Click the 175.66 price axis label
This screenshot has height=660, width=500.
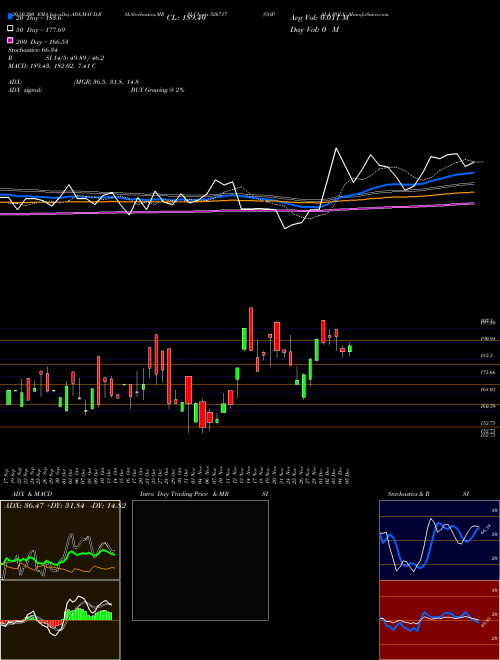point(487,373)
